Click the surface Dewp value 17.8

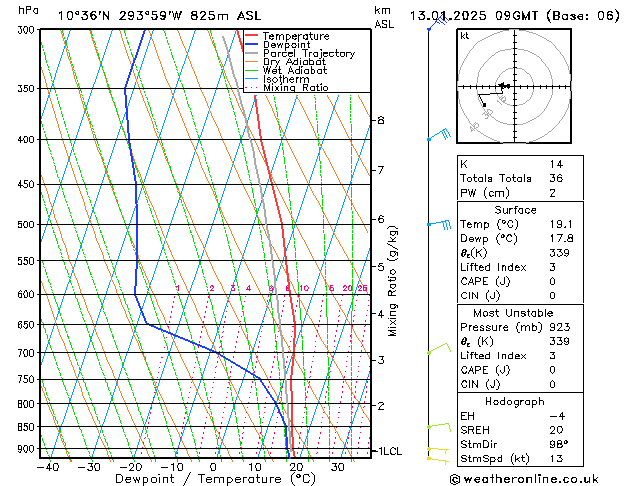[561, 239]
